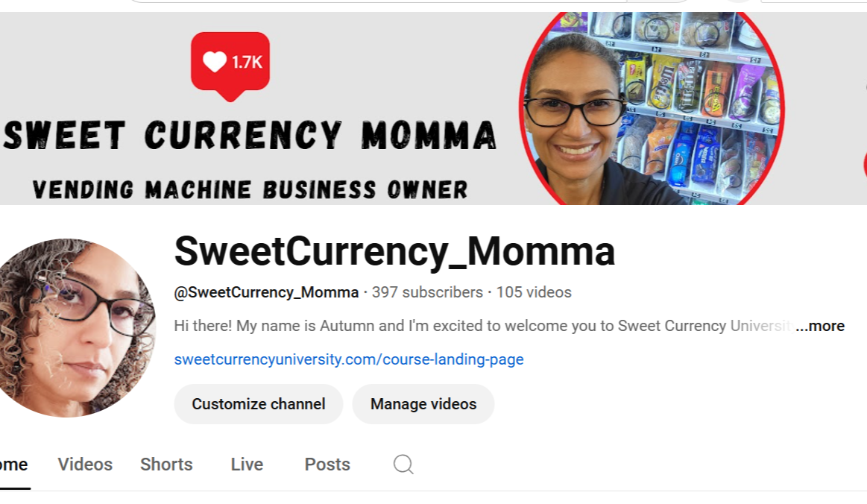
Task: Switch to the Home tab
Action: tap(13, 464)
